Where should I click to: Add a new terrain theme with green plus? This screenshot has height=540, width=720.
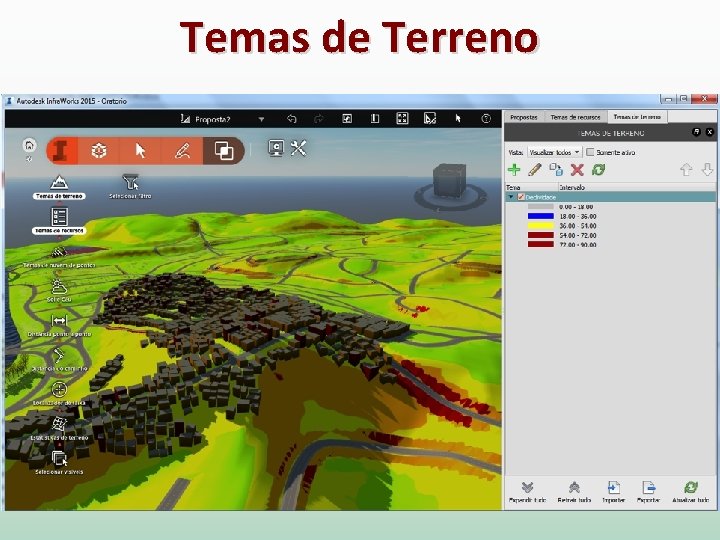tap(514, 170)
